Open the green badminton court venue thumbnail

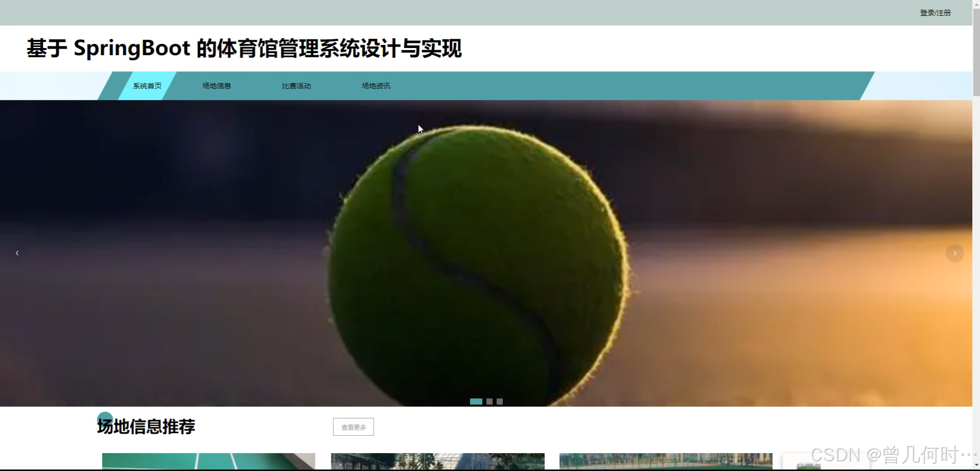[x=208, y=462]
